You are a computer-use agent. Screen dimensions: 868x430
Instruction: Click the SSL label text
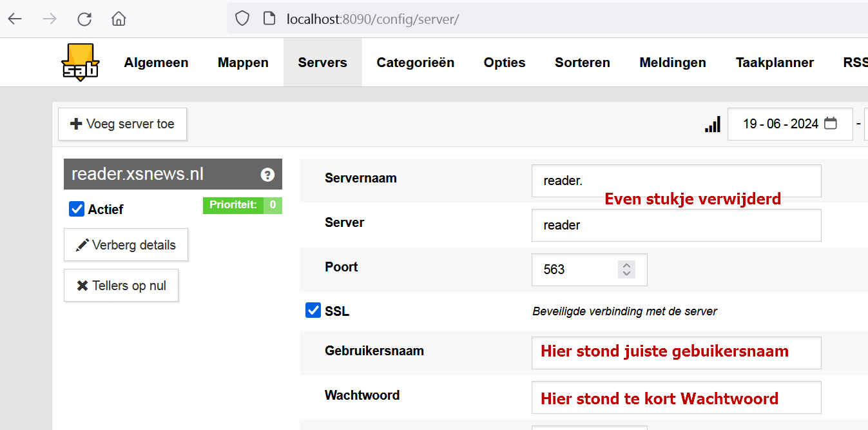pyautogui.click(x=337, y=311)
